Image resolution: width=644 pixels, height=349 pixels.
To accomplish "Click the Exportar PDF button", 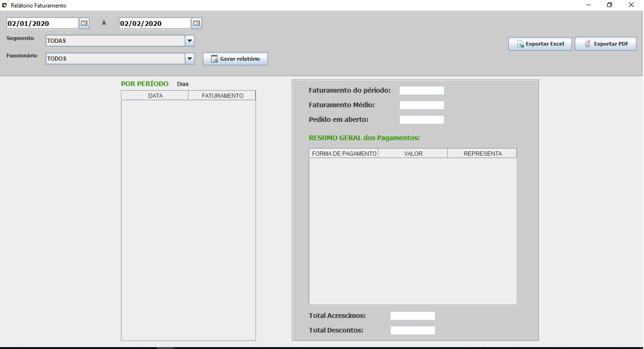I will point(605,44).
